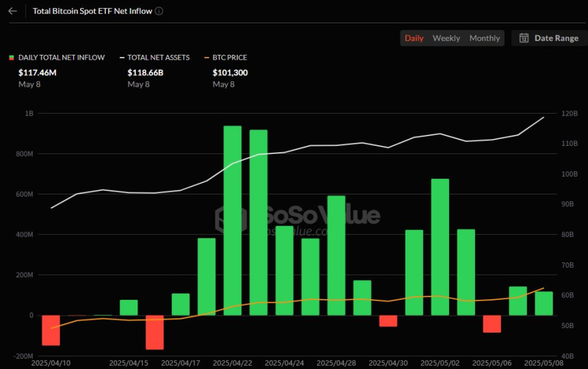The width and height of the screenshot is (588, 369).
Task: Select the Daily tab
Action: (x=414, y=38)
